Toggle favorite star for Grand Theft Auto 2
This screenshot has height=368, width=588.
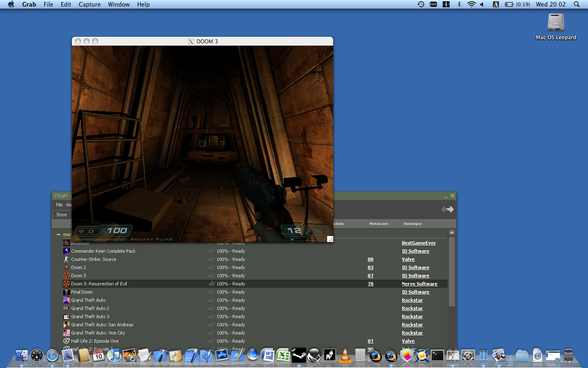[x=212, y=308]
